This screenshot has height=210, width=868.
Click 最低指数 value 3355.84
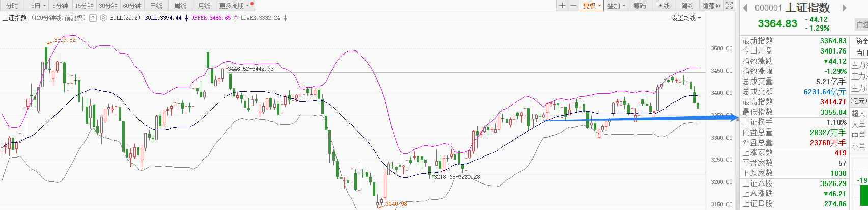(x=833, y=112)
